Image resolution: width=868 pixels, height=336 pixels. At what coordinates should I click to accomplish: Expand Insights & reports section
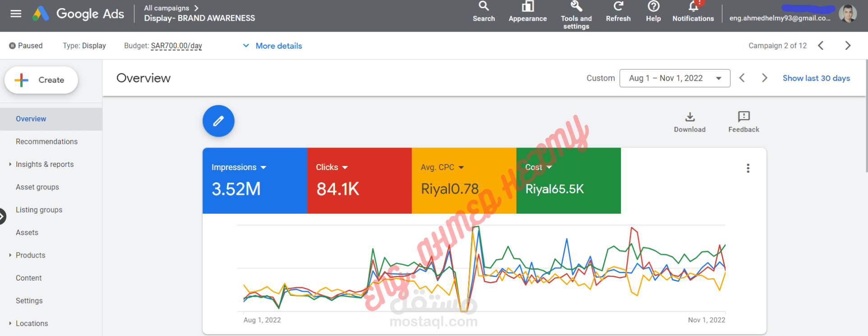10,164
